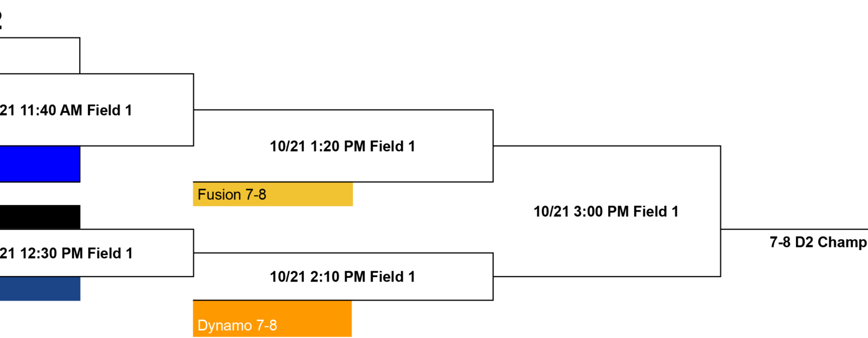This screenshot has height=338, width=868.
Task: Click the champion line beside 7-8 D2 Champ
Action: click(x=794, y=229)
